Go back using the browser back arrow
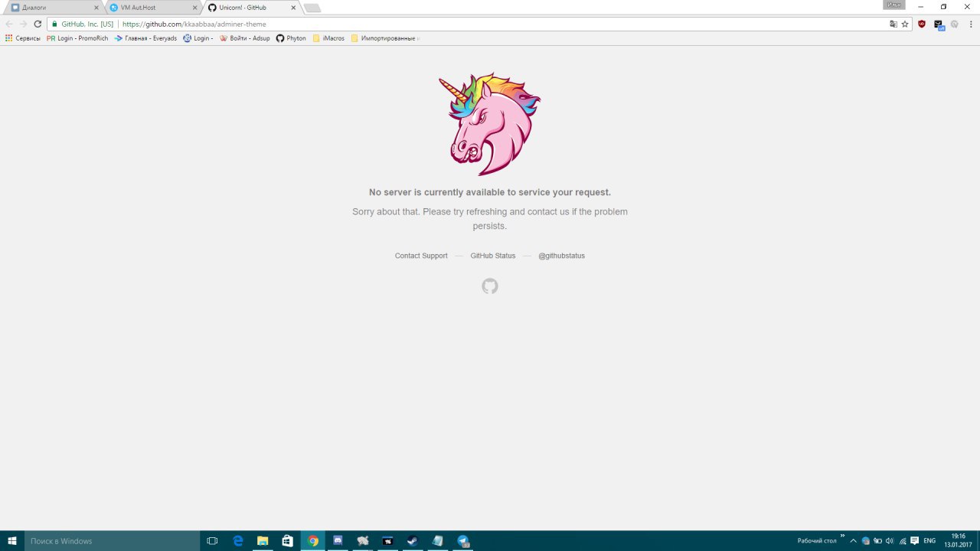This screenshot has width=980, height=551. (9, 24)
